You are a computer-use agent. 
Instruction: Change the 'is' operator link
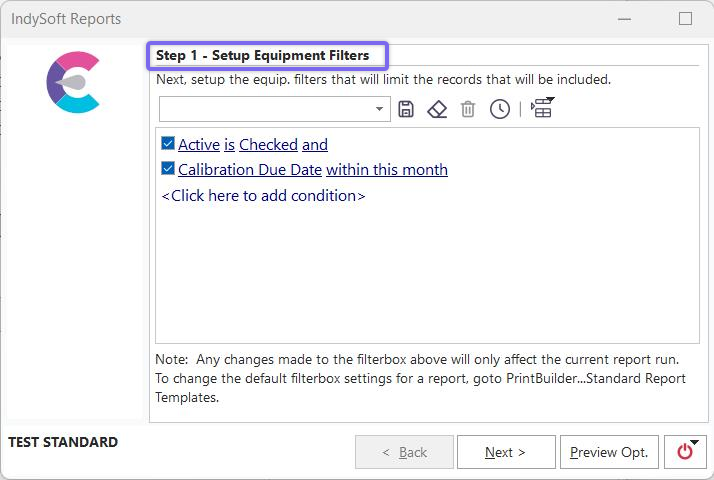pyautogui.click(x=229, y=145)
